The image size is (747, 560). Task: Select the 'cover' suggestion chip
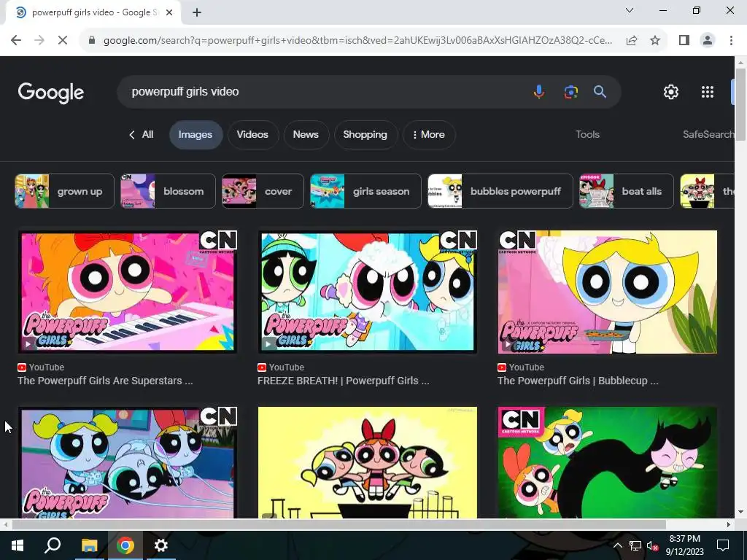tap(263, 191)
